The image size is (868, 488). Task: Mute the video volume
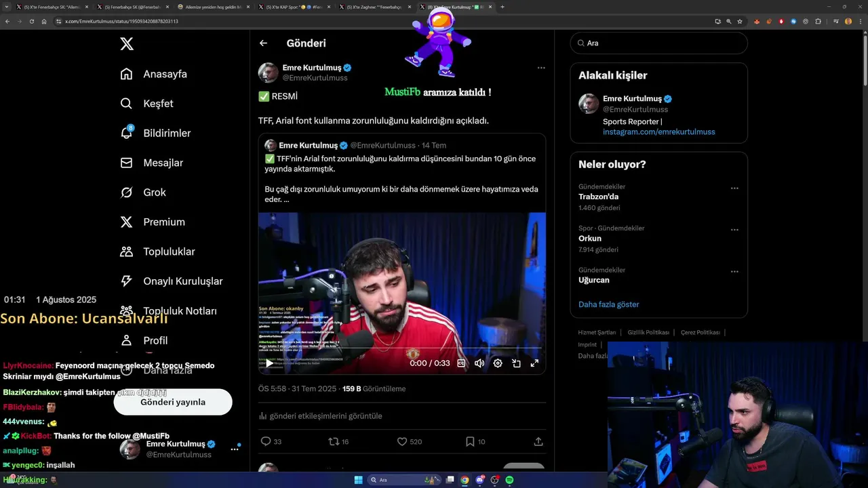point(479,363)
